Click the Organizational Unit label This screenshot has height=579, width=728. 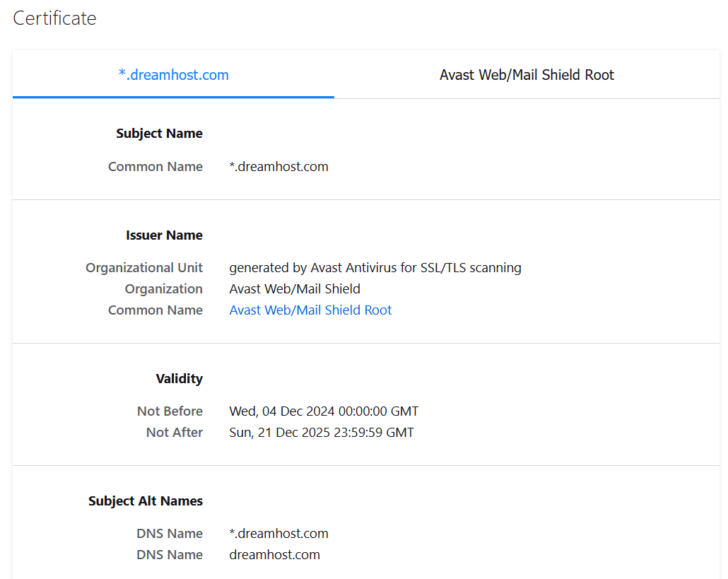144,268
